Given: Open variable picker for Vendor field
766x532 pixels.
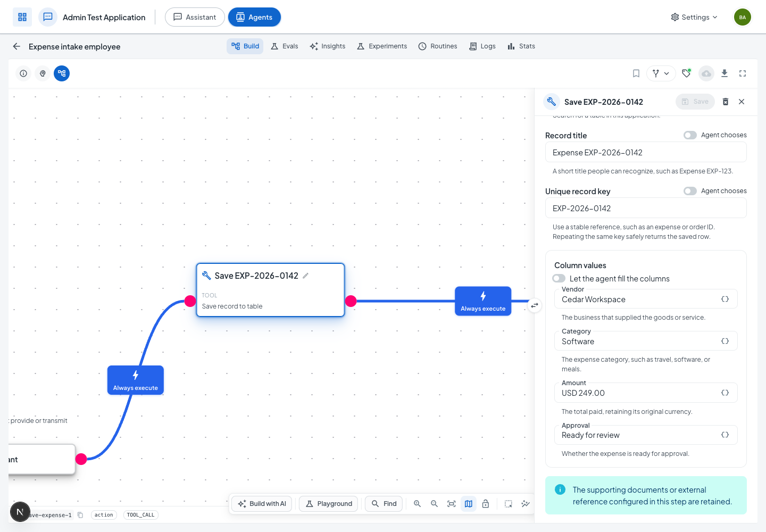Looking at the screenshot, I should 725,299.
